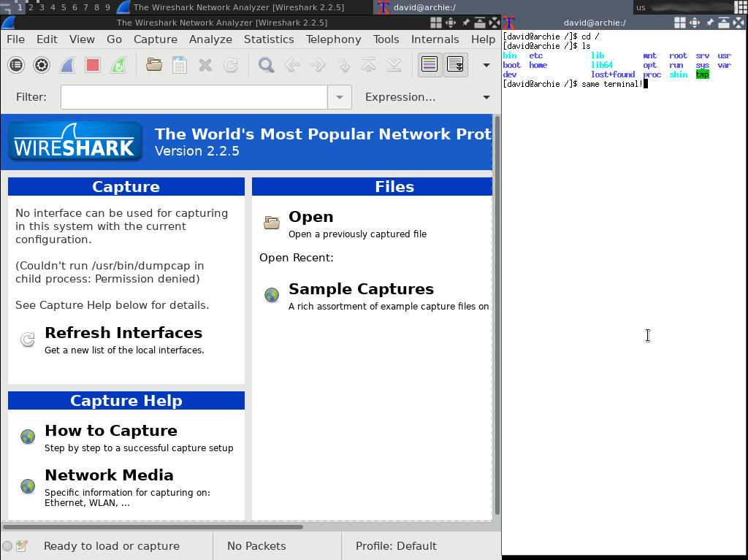Viewport: 748px width, 560px height.
Task: Switch to workspace 5 in the top bar
Action: [64, 7]
